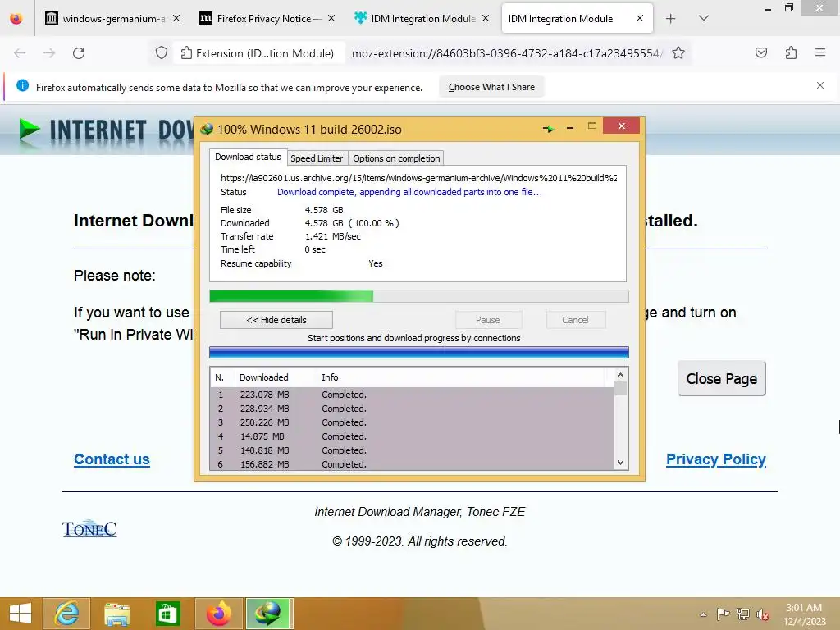
Task: Click the moz-extension URL address field
Action: point(506,53)
